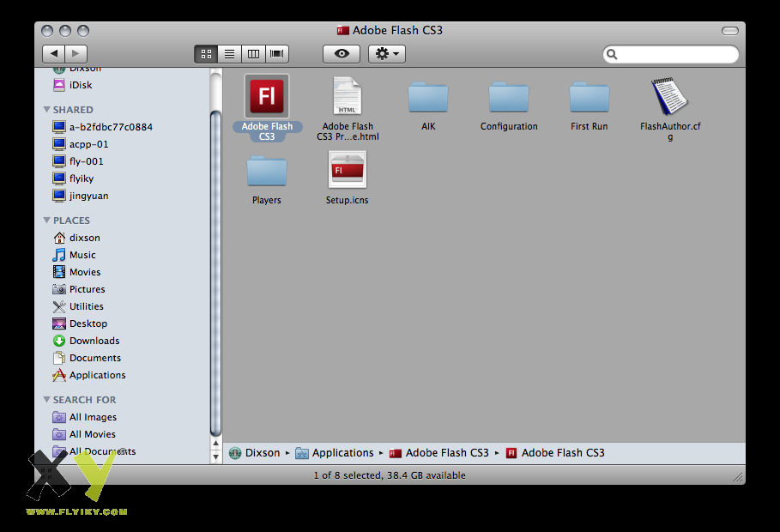Open the Action gear dropdown menu

pos(386,54)
